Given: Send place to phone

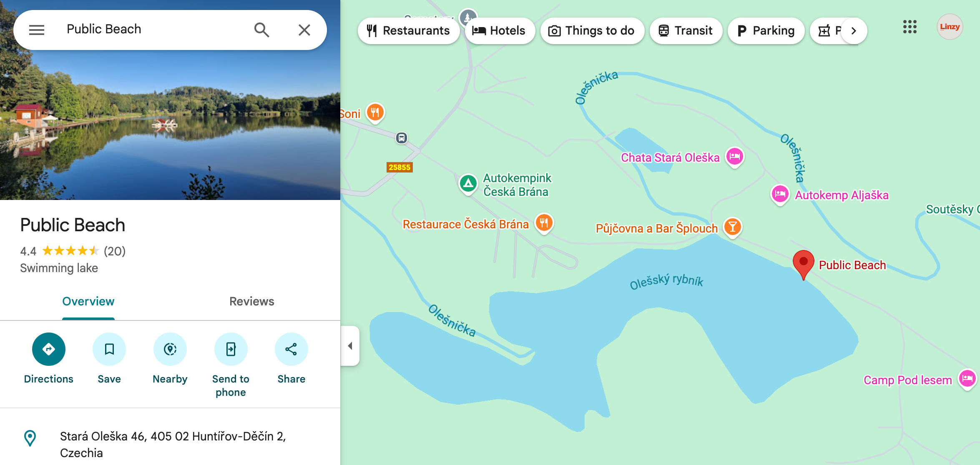Looking at the screenshot, I should [x=231, y=349].
